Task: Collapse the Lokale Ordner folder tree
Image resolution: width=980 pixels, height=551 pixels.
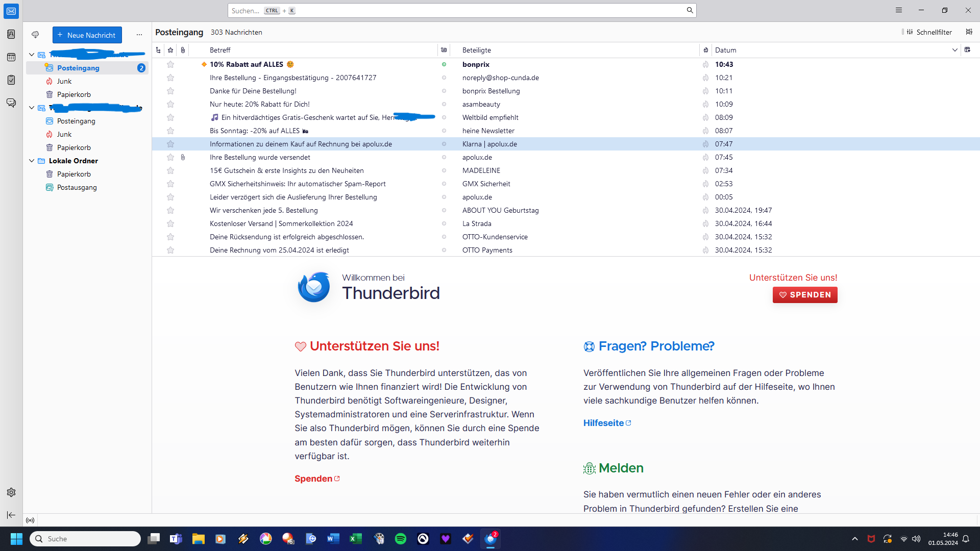Action: (x=32, y=161)
